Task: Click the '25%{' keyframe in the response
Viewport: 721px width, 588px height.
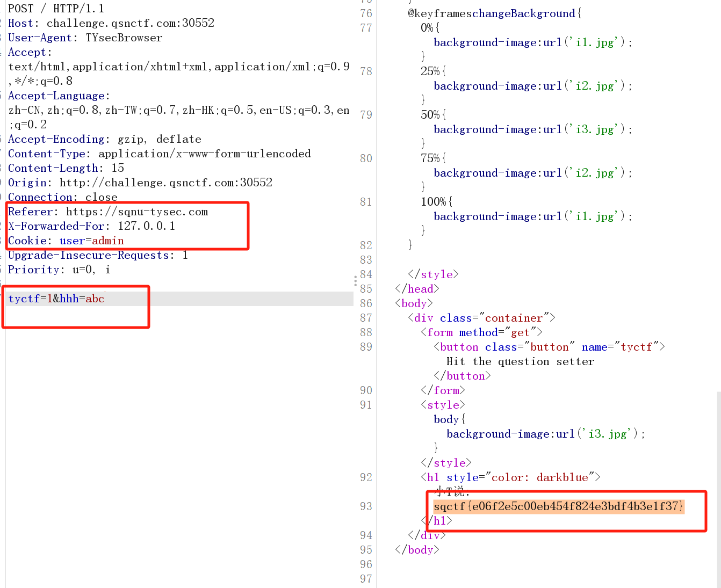Action: [434, 71]
